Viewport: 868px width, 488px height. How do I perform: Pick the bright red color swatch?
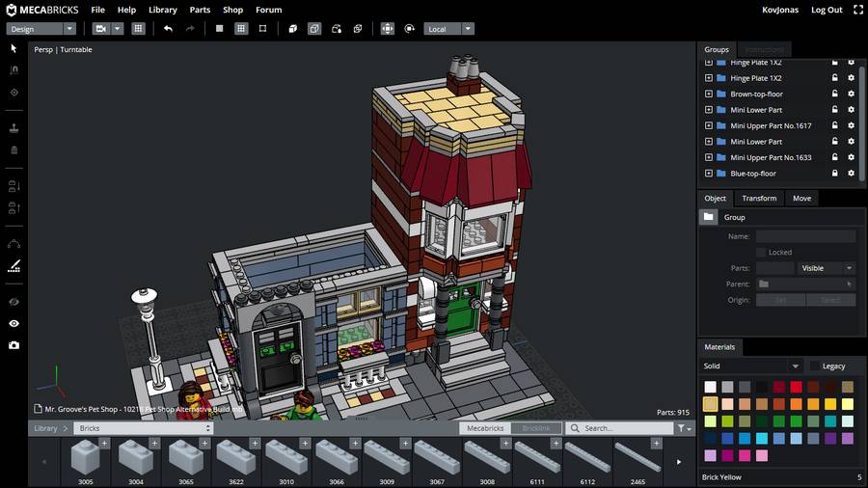pos(796,387)
